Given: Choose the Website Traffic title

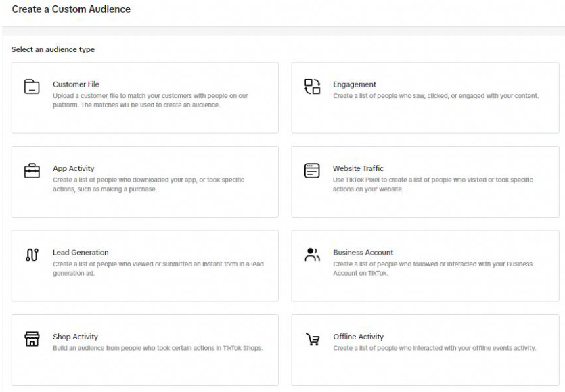Looking at the screenshot, I should 358,168.
